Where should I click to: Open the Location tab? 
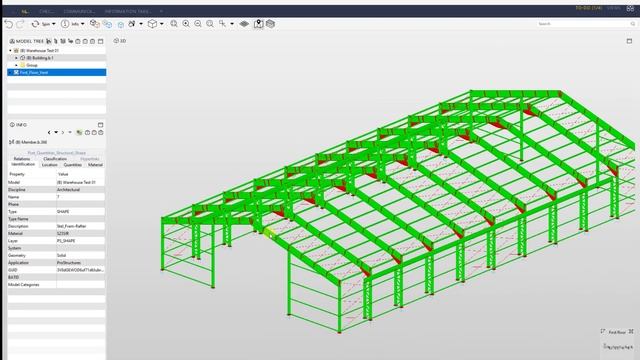tap(49, 165)
